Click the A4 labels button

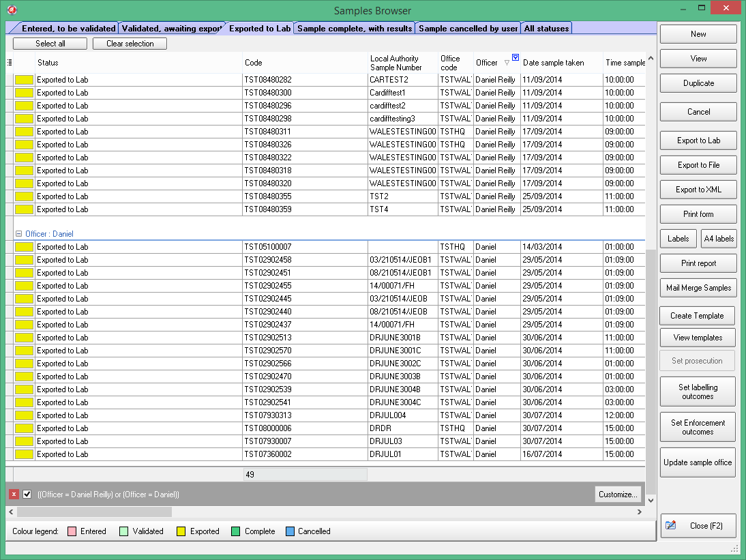pyautogui.click(x=719, y=239)
